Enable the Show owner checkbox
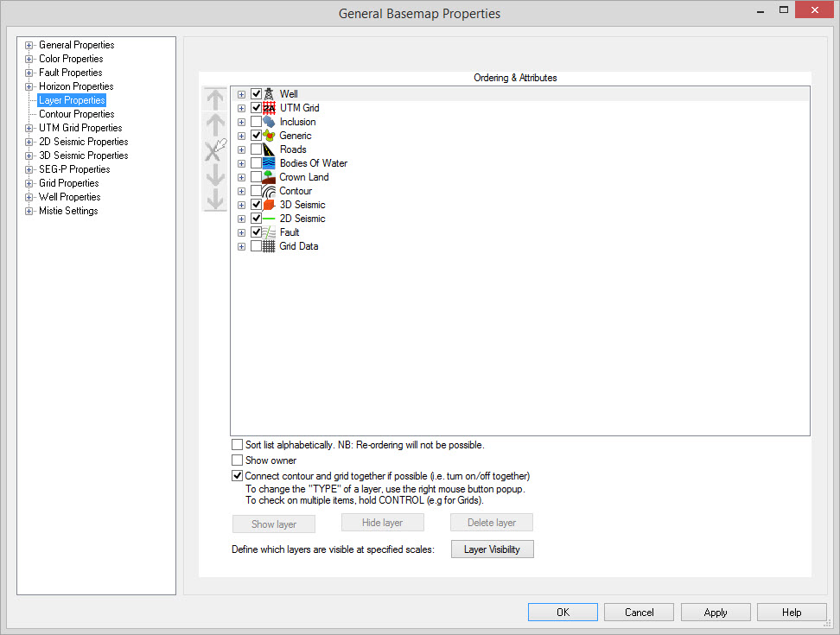 point(238,460)
